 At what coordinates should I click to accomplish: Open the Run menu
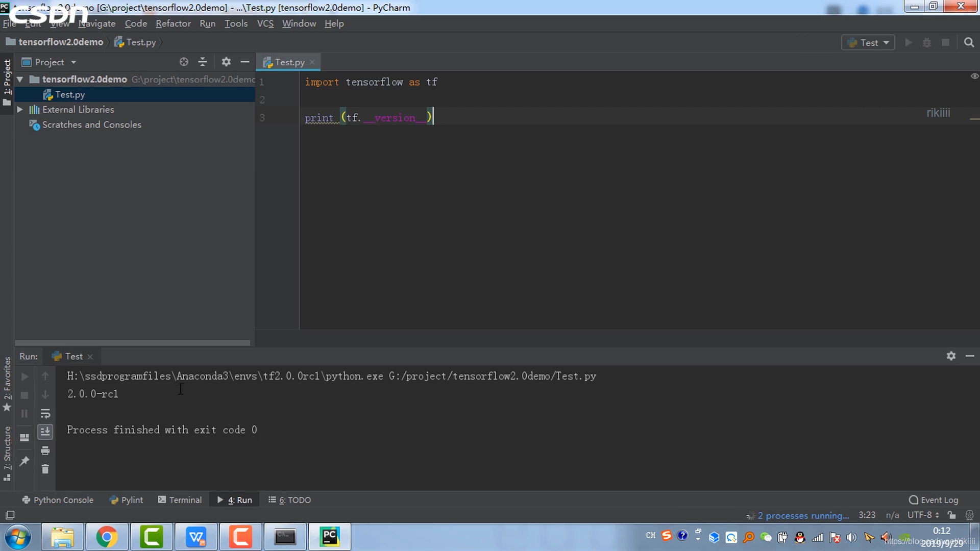[x=207, y=23]
